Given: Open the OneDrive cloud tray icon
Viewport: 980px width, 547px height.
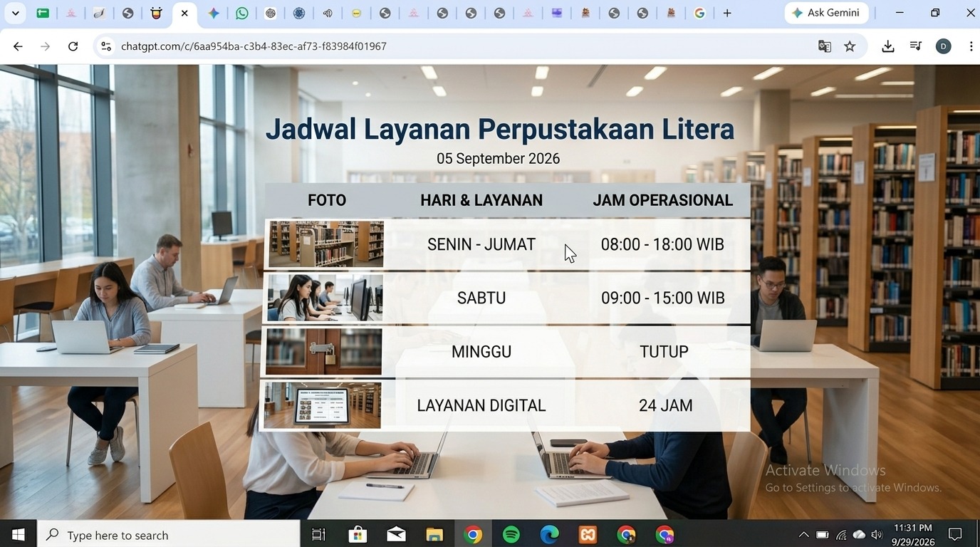Looking at the screenshot, I should coord(859,534).
